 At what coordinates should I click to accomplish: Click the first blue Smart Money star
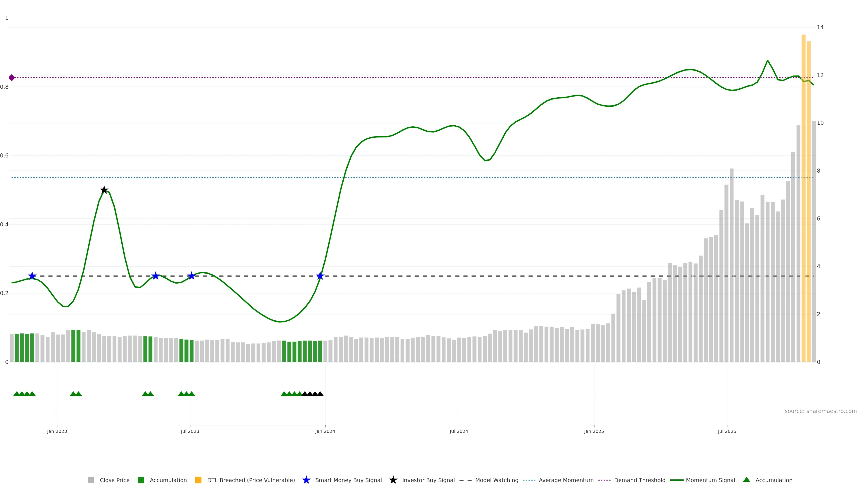tap(32, 276)
